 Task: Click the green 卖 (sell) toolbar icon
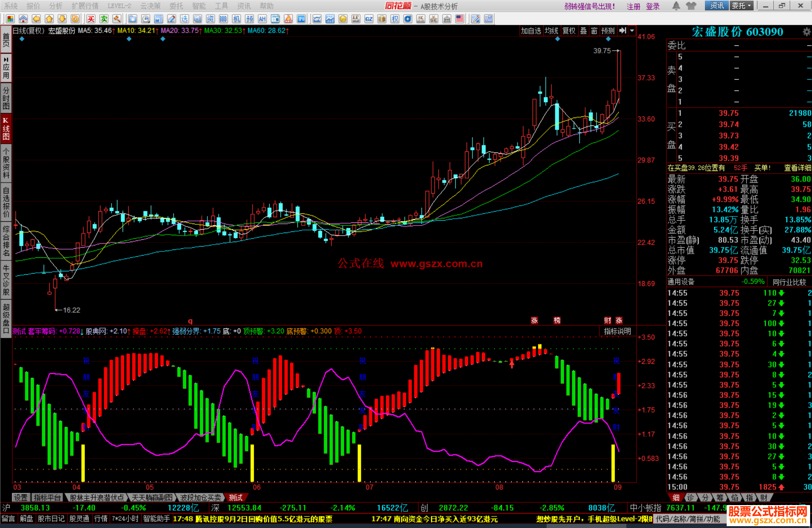(104, 19)
